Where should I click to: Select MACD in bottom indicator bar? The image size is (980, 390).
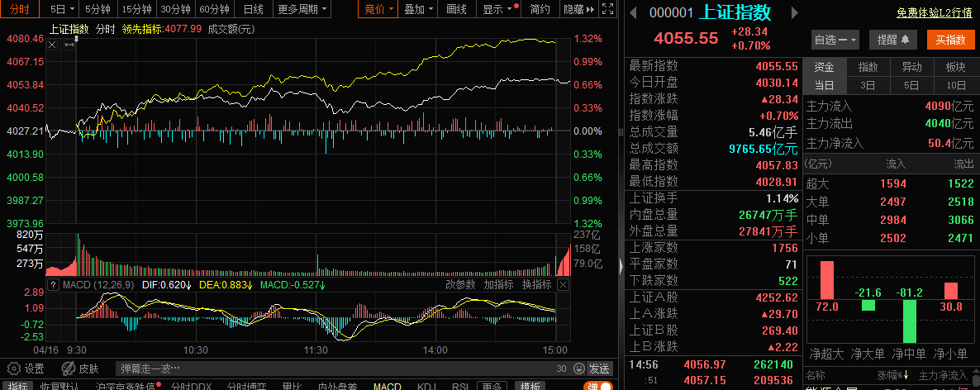click(387, 386)
